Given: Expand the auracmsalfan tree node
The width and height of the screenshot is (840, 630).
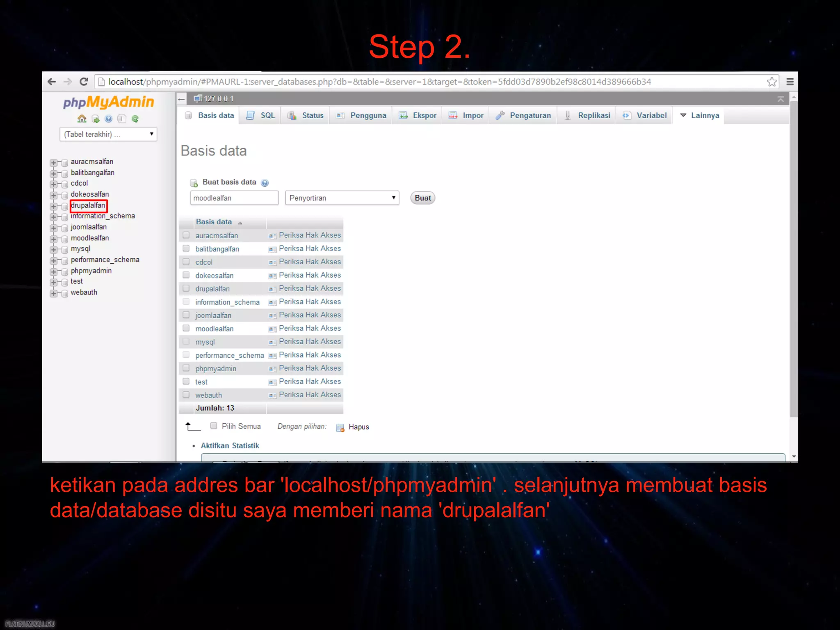Looking at the screenshot, I should 53,162.
